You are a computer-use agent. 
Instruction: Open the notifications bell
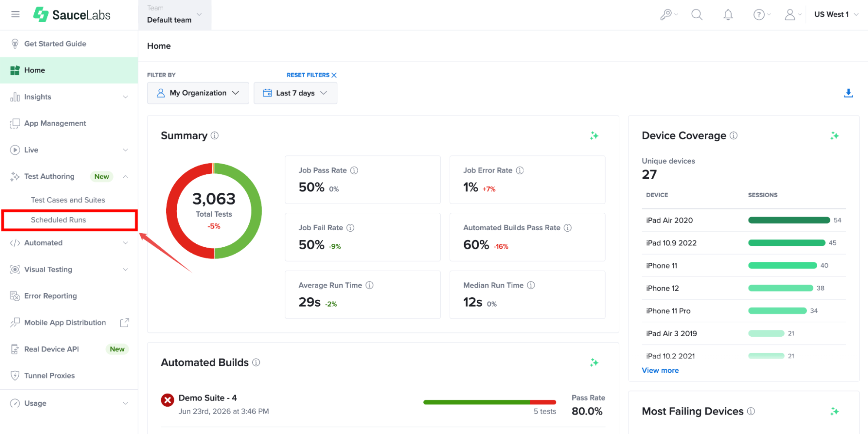click(728, 15)
